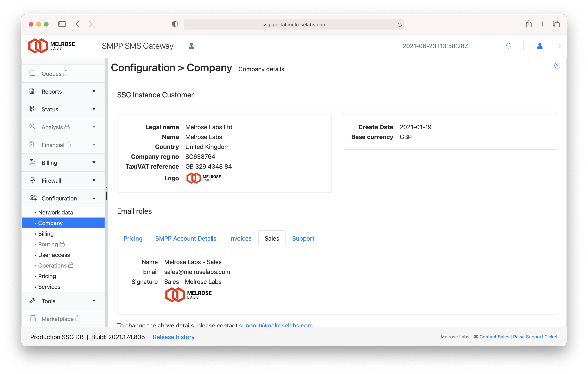588x374 pixels.
Task: Click the Raise Support Ticket link
Action: click(535, 337)
